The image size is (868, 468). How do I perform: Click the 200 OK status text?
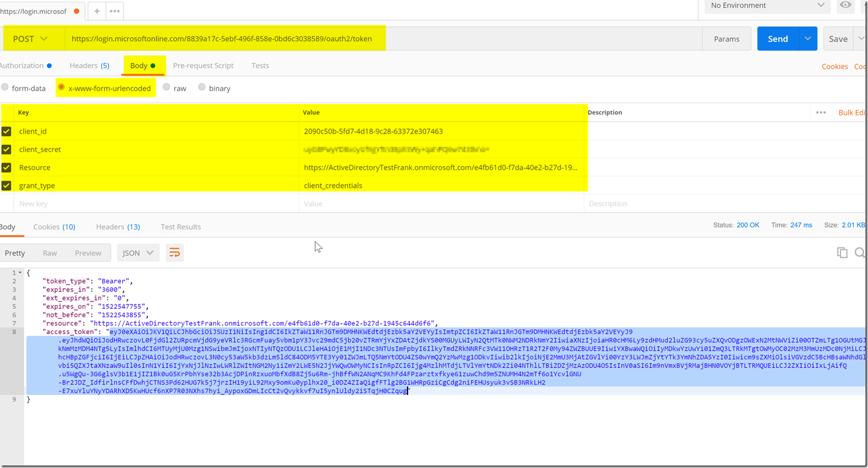(x=748, y=225)
